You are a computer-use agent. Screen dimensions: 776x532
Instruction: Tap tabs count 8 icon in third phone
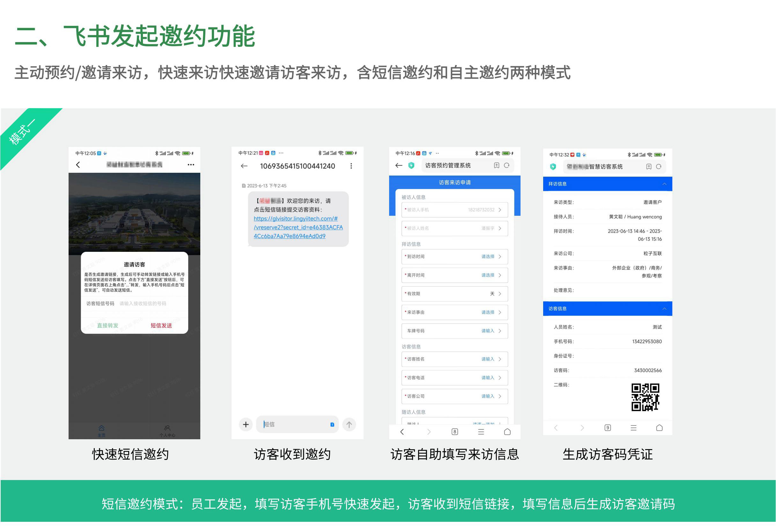(455, 432)
